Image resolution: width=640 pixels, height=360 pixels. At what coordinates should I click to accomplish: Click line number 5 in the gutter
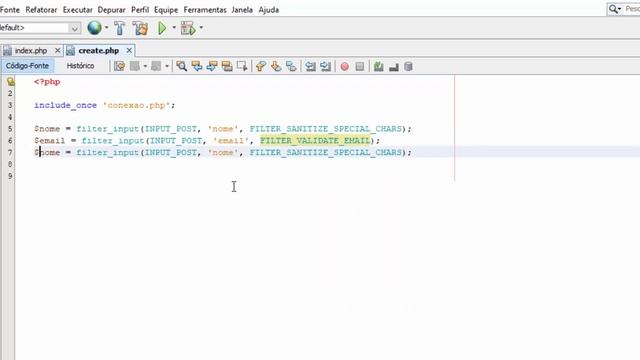(10, 129)
